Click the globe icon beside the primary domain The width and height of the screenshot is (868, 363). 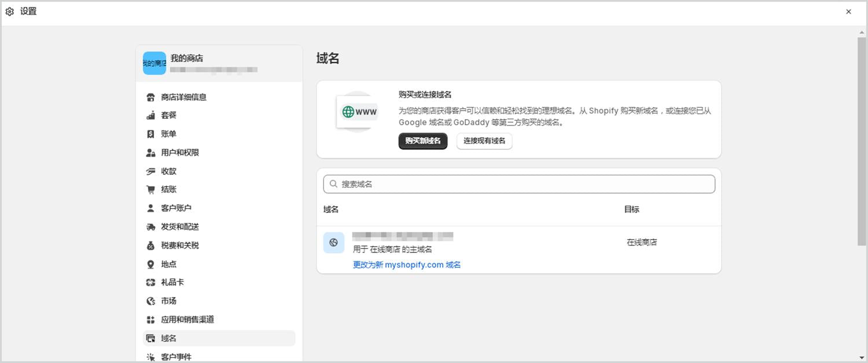[334, 243]
